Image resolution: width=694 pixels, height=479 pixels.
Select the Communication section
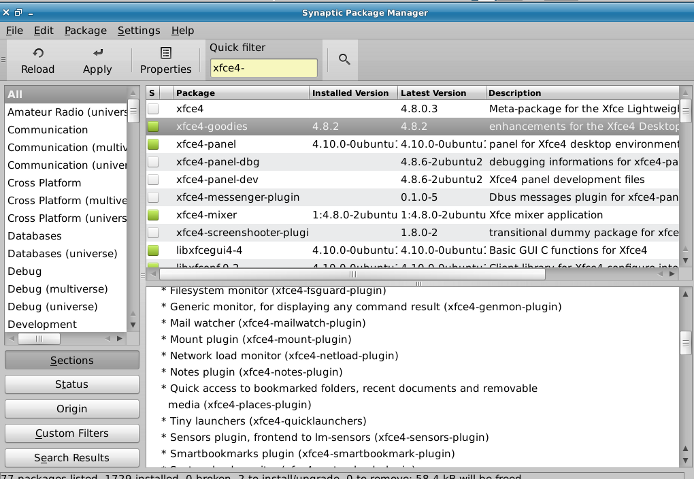66,130
